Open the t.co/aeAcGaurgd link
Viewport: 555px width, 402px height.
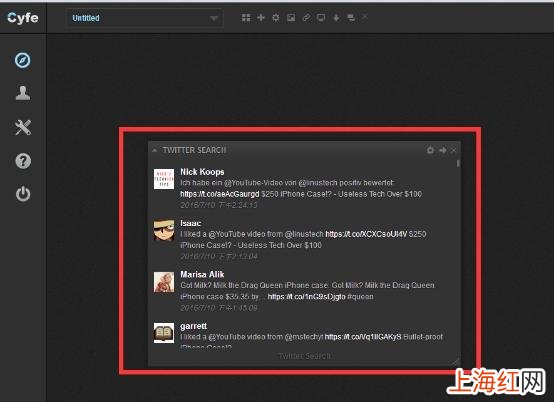(x=219, y=194)
